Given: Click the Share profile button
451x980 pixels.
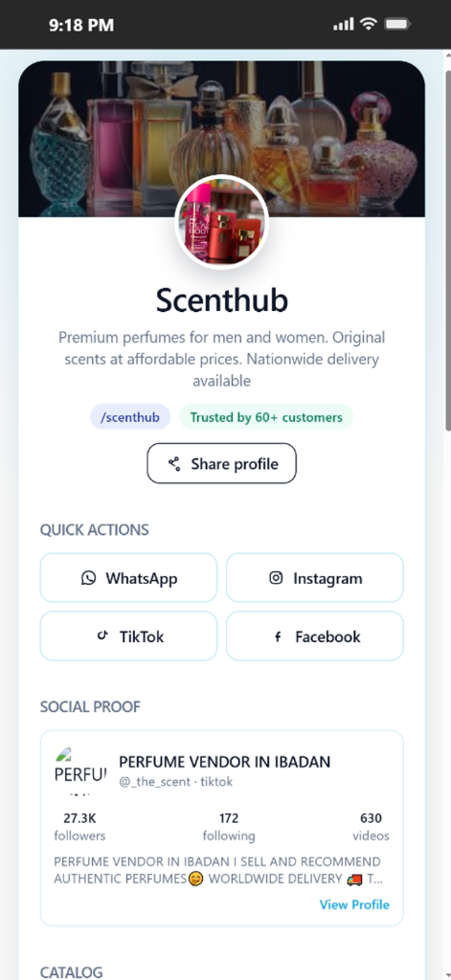Looking at the screenshot, I should 222,463.
